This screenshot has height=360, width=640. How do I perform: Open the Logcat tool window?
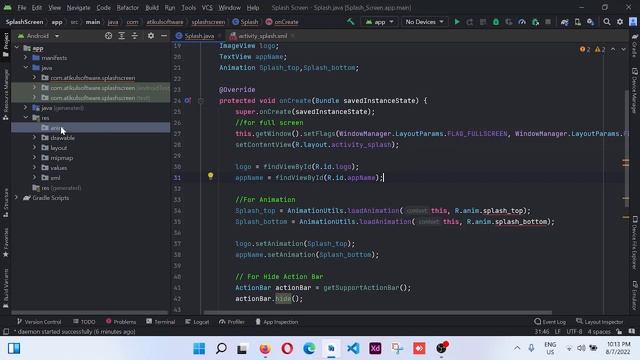tap(197, 322)
